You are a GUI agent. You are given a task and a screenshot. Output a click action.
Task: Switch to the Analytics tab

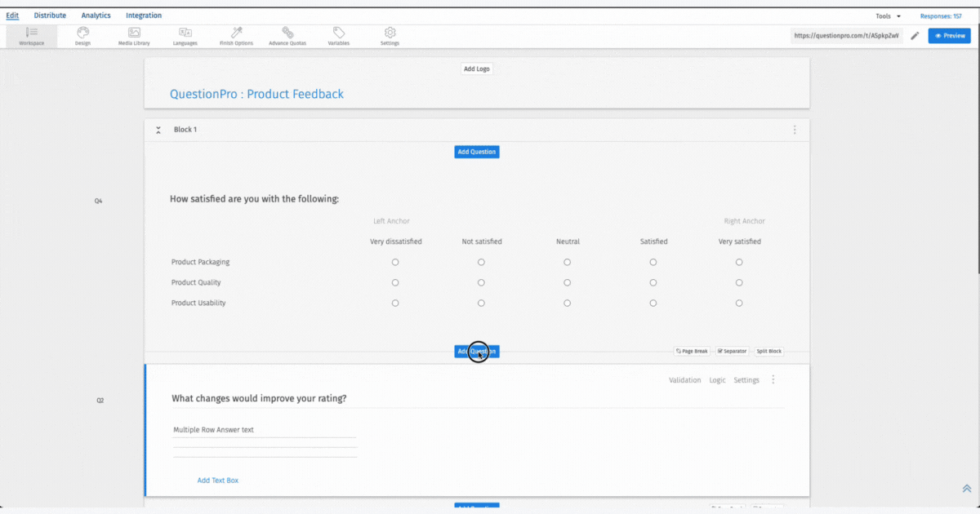[96, 16]
